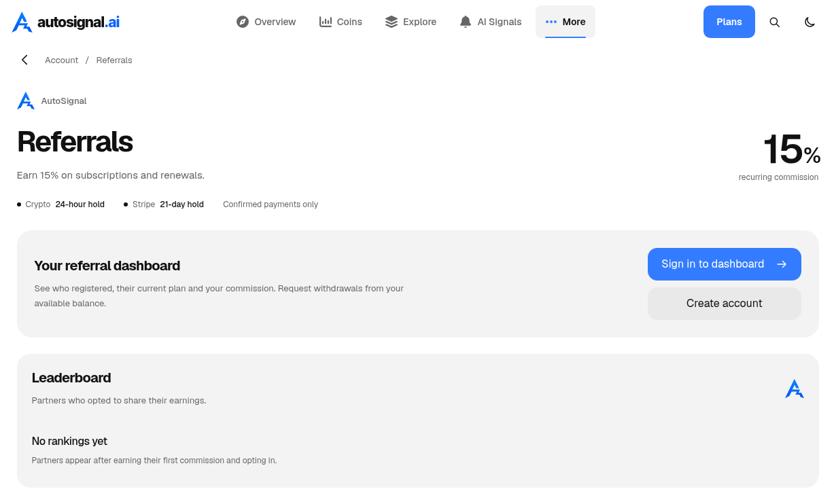Open the AI Signals nav label
834x504 pixels.
point(500,22)
